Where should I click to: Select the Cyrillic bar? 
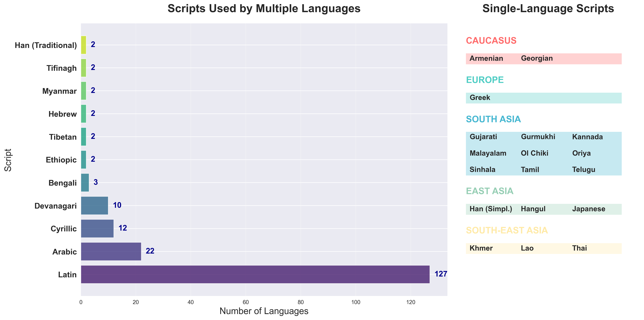tap(97, 228)
